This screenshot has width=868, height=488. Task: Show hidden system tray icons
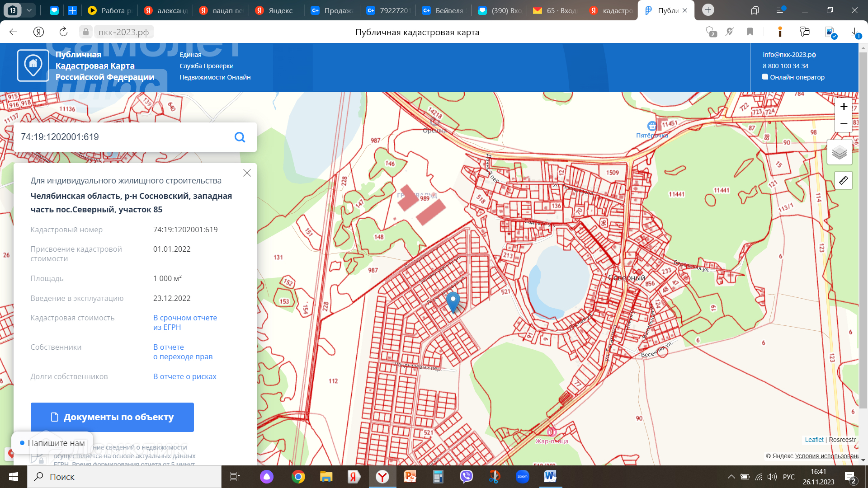(731, 477)
